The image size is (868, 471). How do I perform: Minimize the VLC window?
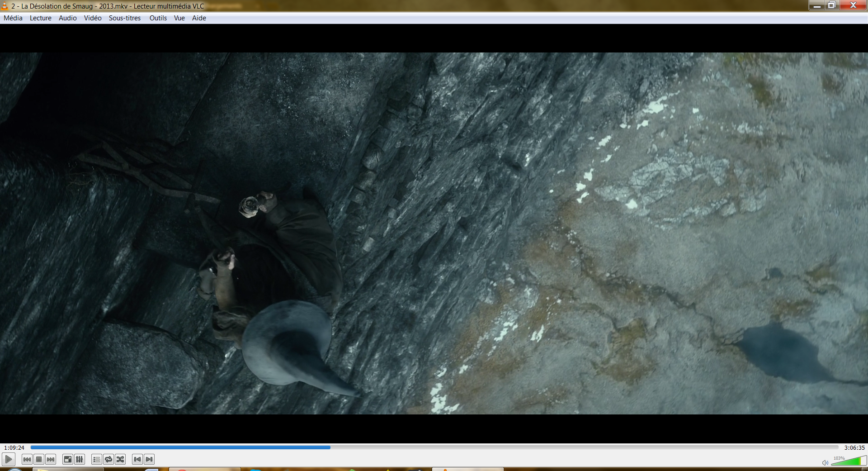coord(816,5)
